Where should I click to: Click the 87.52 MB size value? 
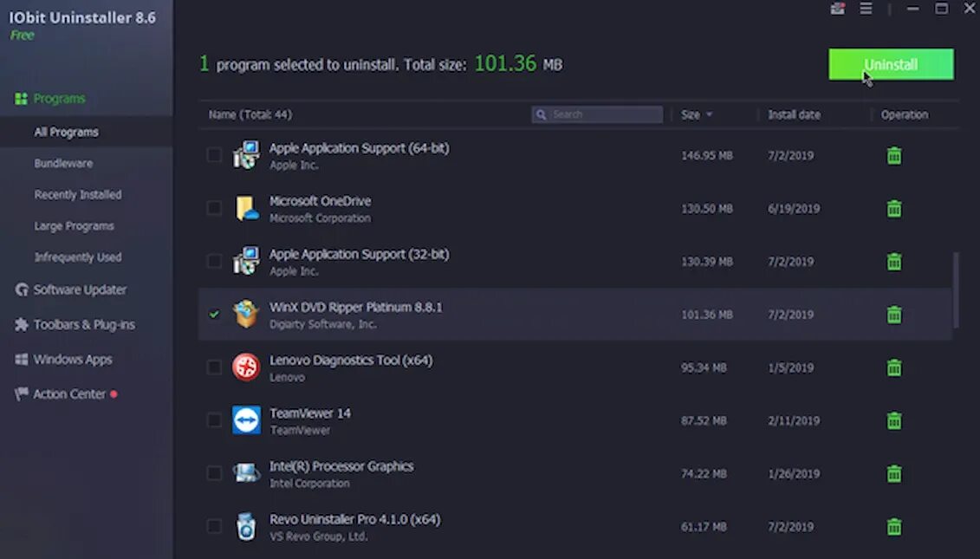click(704, 421)
